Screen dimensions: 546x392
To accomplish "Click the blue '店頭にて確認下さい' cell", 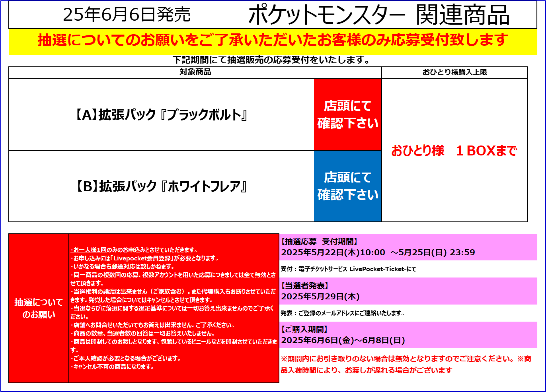I will click(348, 186).
